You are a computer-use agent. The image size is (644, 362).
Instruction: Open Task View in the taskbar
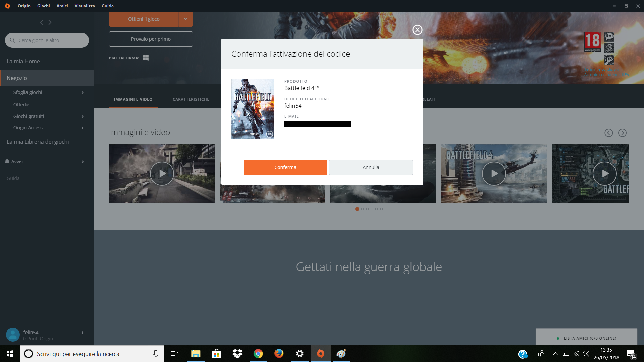point(174,354)
